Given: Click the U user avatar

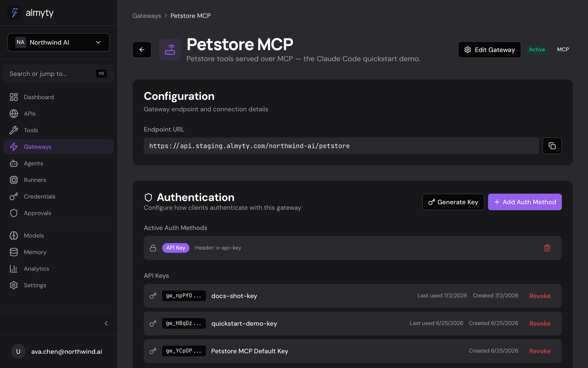Looking at the screenshot, I should point(18,351).
